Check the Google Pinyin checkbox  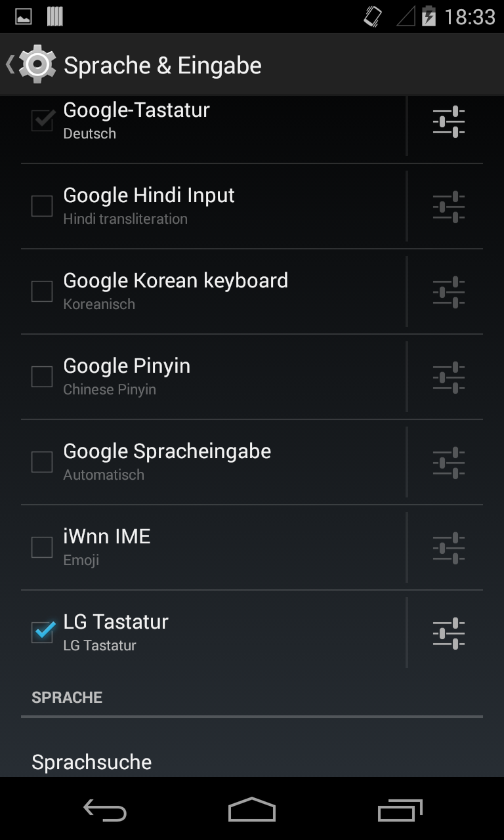42,377
